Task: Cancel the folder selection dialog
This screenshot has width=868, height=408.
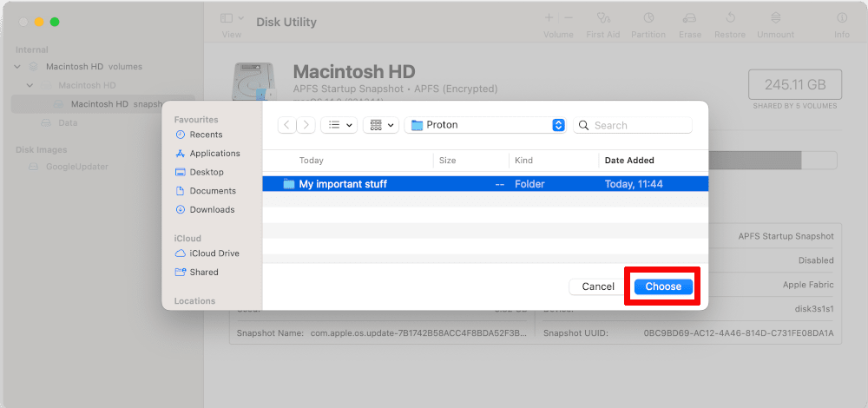Action: pos(598,286)
